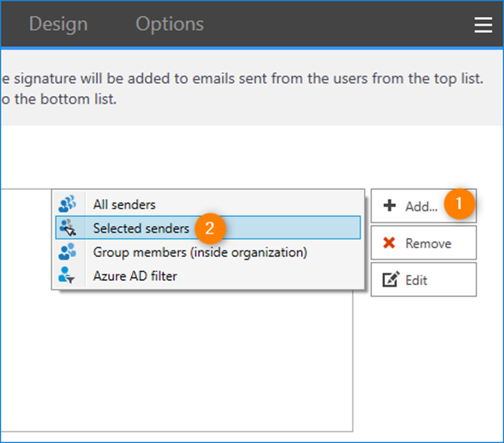The width and height of the screenshot is (504, 443).
Task: Open the hamburger menu icon
Action: [x=483, y=25]
